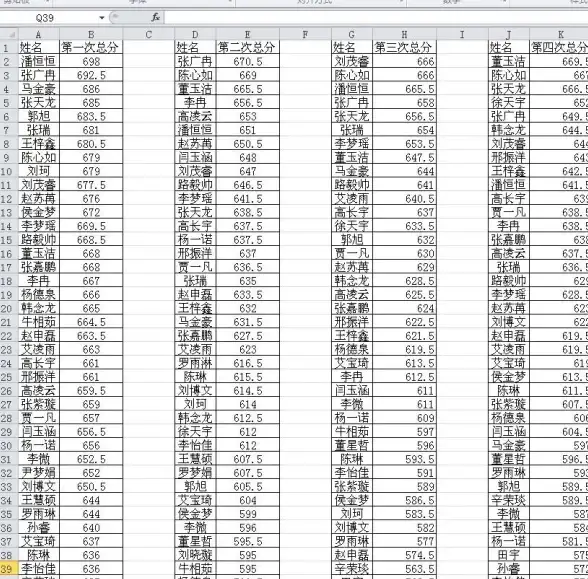Select the cell with score 640
Screen dimensions: 588x579
(91, 528)
